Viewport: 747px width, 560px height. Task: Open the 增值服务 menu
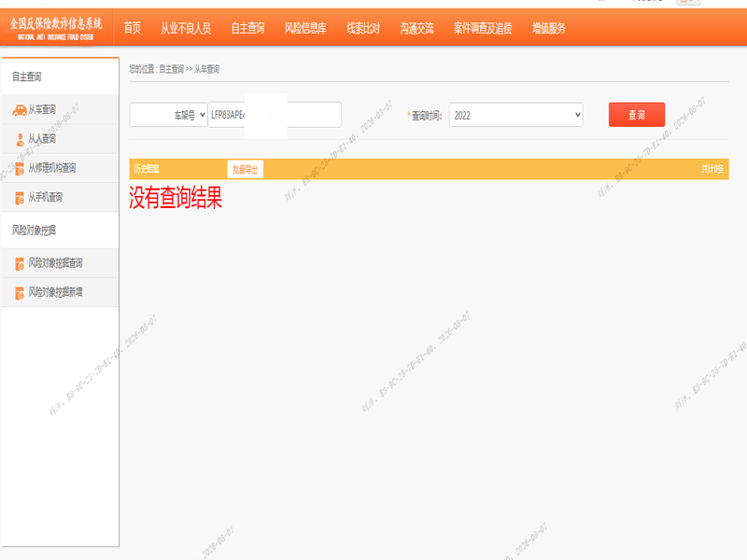click(x=549, y=28)
